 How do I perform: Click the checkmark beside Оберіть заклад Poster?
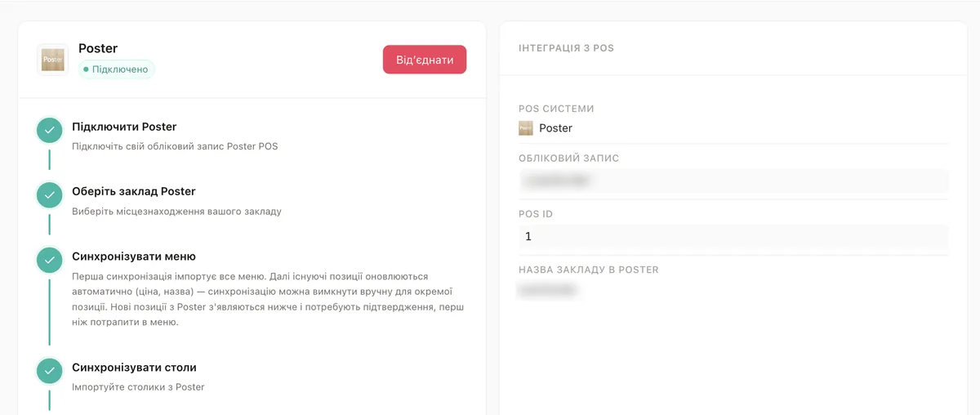[50, 194]
